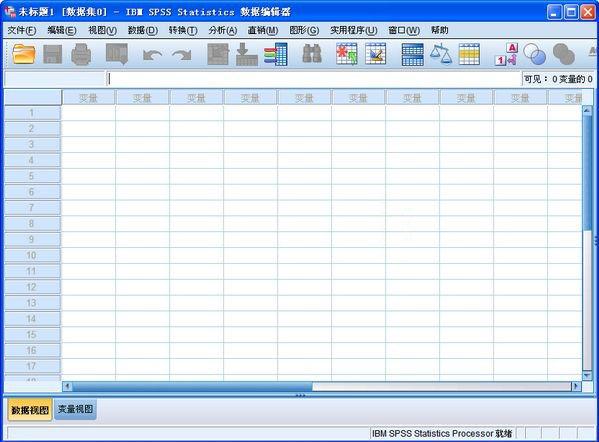
Task: Click the cell in row 3, first column
Action: coord(88,144)
